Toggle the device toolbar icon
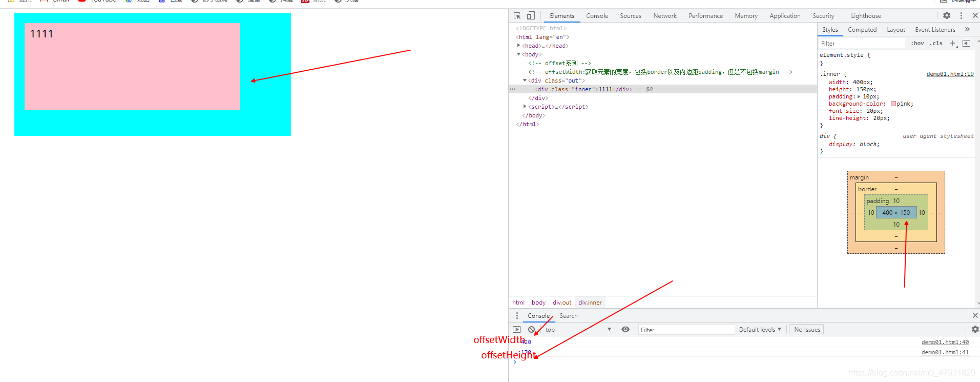 (531, 16)
